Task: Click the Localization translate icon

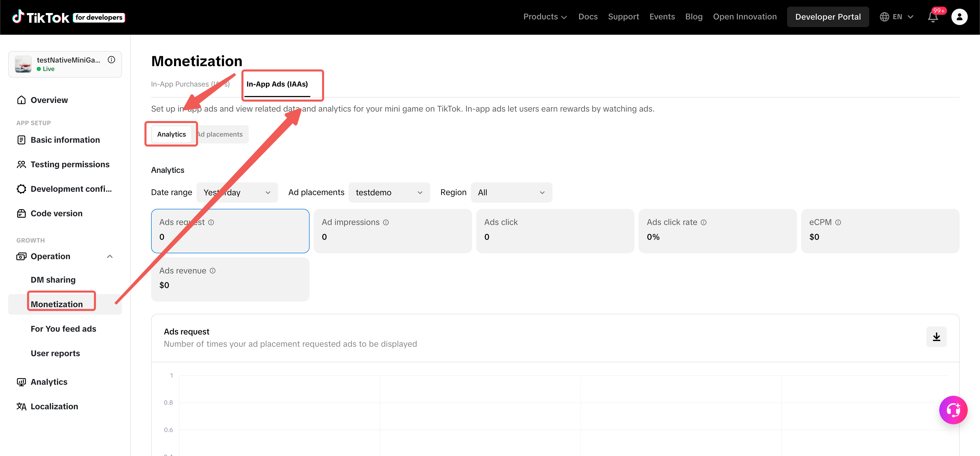Action: point(21,406)
